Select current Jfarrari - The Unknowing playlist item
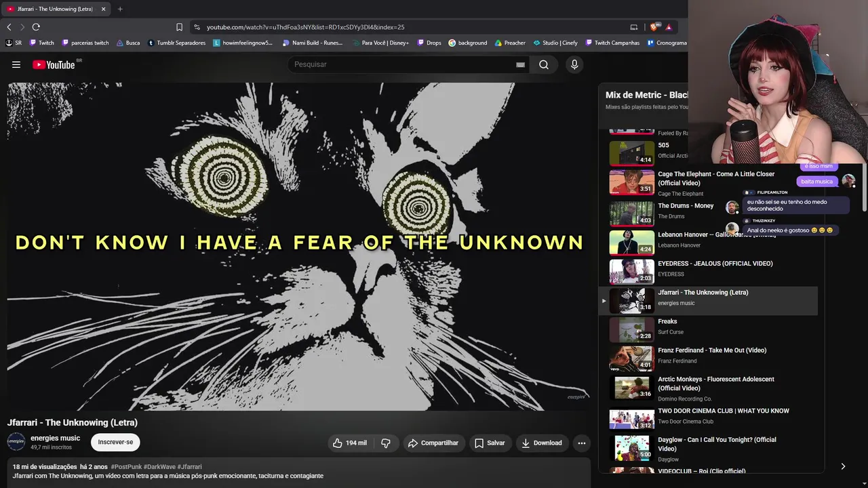Image resolution: width=868 pixels, height=488 pixels. pyautogui.click(x=709, y=300)
